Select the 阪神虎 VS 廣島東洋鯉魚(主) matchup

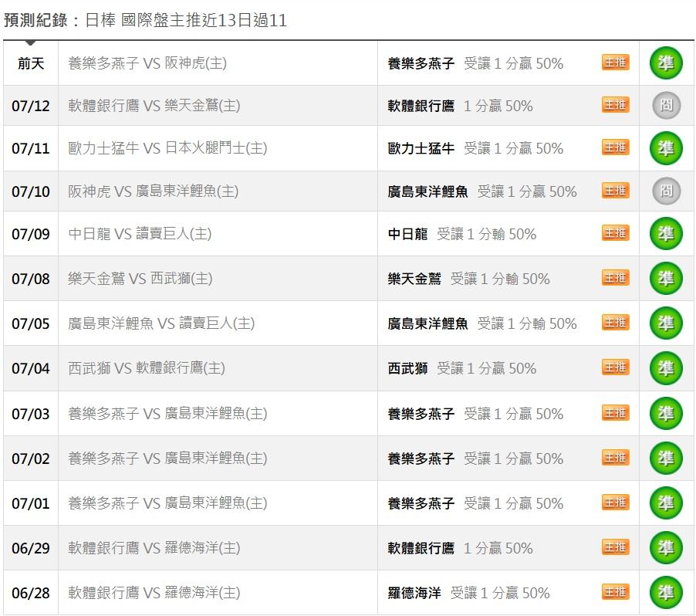coord(153,191)
